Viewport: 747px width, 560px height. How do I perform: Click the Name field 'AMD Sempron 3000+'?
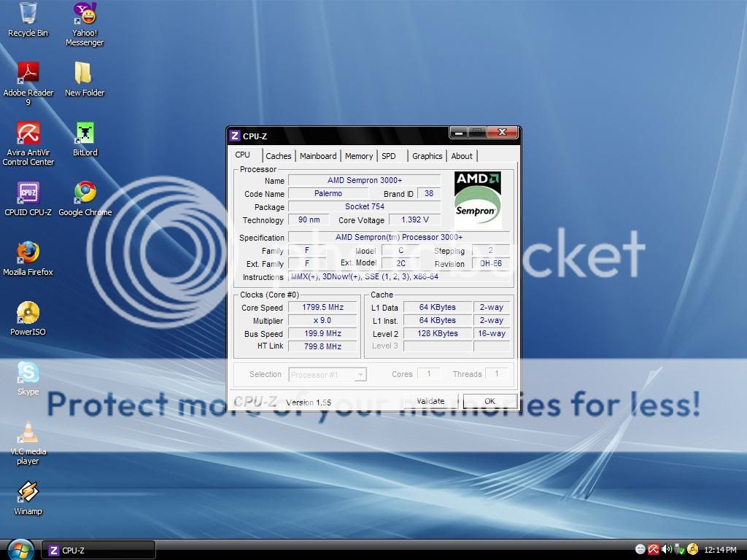pyautogui.click(x=365, y=180)
